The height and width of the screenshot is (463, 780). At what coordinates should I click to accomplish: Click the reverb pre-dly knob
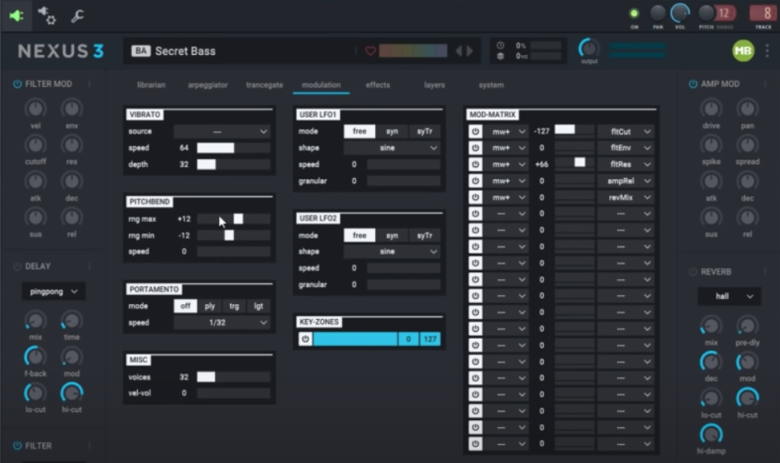click(747, 326)
